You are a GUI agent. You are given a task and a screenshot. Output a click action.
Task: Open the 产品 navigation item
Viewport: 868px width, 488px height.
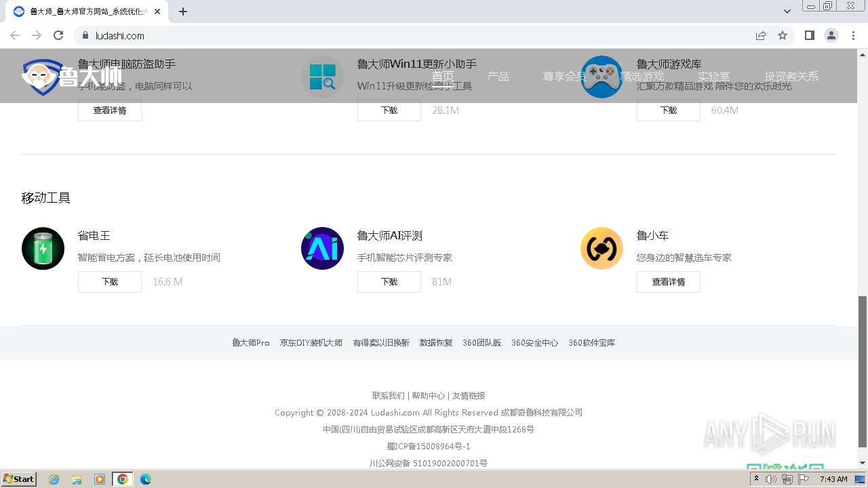[x=498, y=77]
